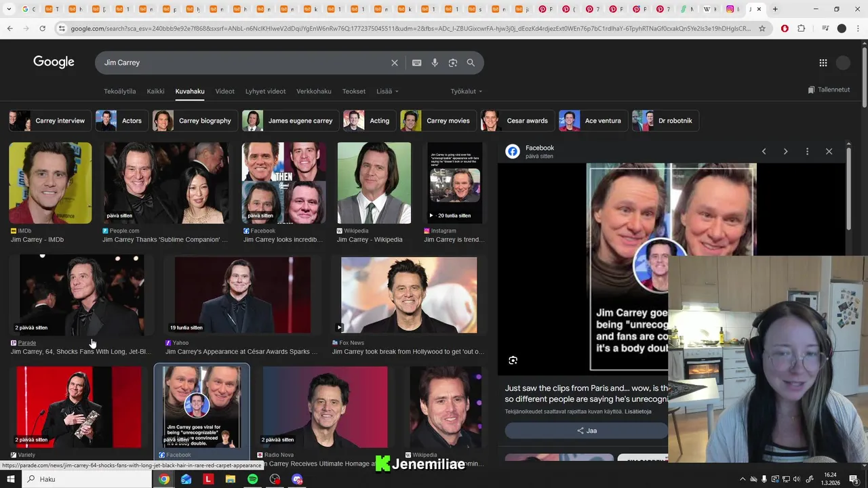Show hidden system tray icons
Image resolution: width=868 pixels, height=488 pixels.
(743, 479)
